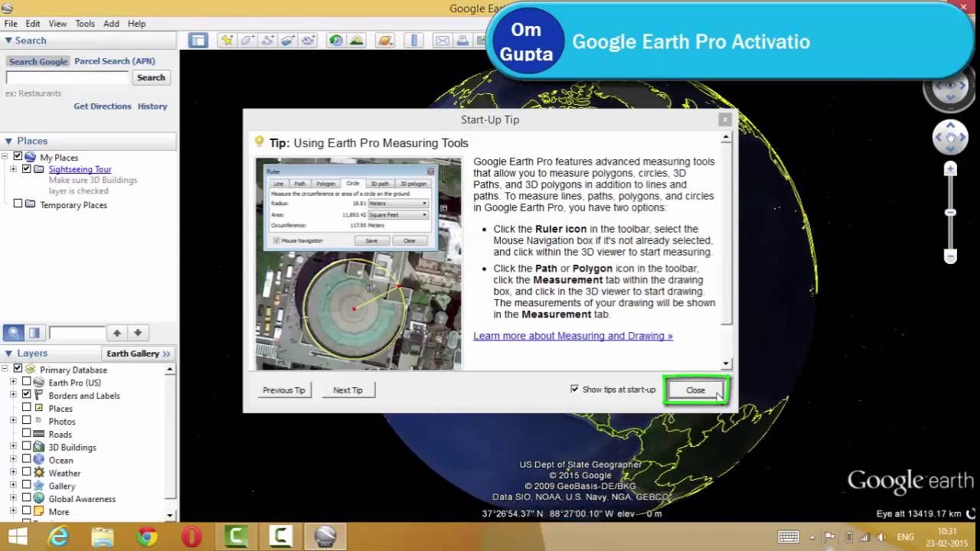The image size is (980, 551).
Task: Collapse the Places panel triangle
Action: point(8,141)
